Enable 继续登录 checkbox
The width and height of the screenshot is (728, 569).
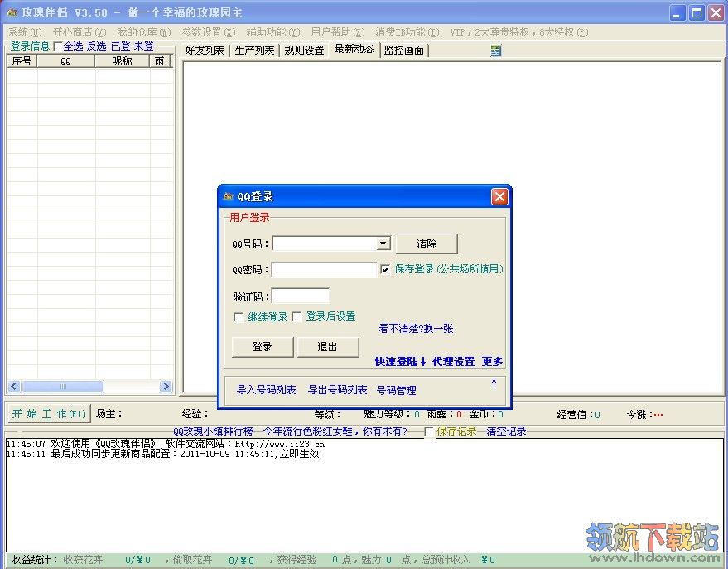coord(239,317)
